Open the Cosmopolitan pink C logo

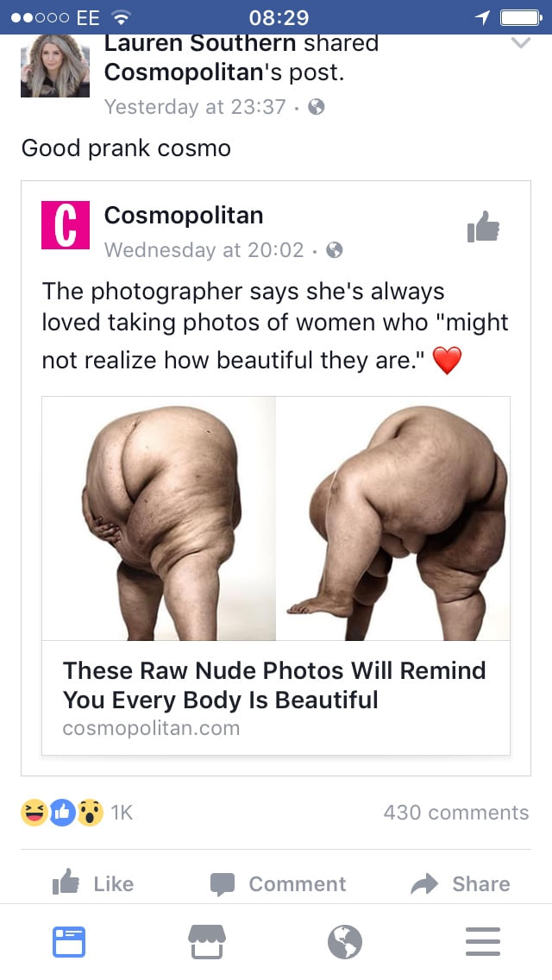coord(66,225)
